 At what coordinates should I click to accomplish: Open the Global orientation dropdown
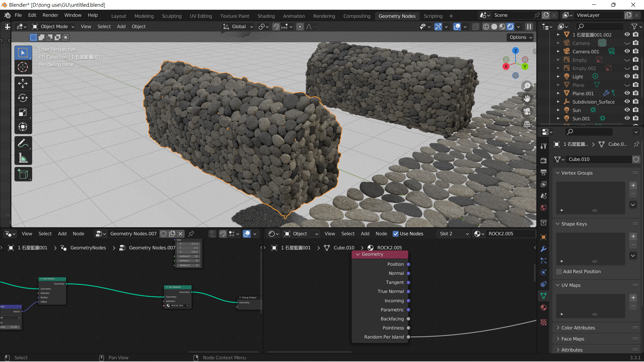pos(238,26)
